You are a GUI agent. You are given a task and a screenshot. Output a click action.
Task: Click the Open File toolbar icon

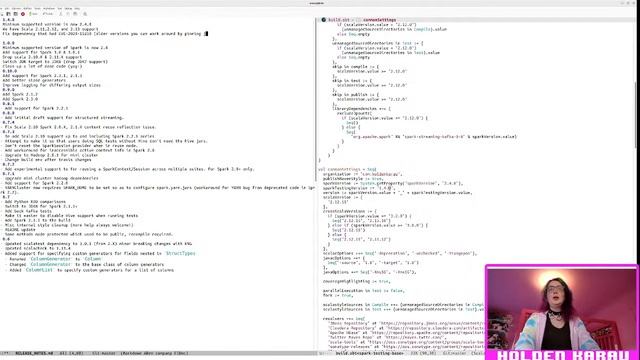tap(8, 14)
